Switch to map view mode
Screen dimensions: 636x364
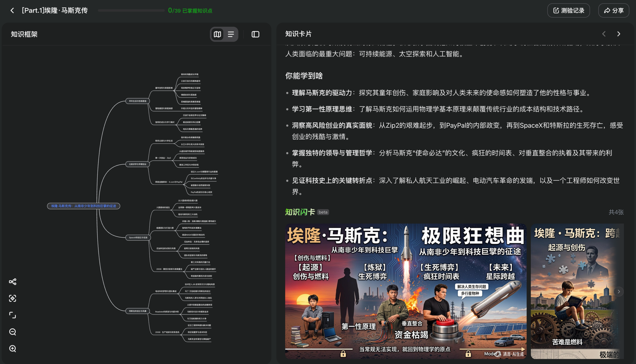[217, 34]
